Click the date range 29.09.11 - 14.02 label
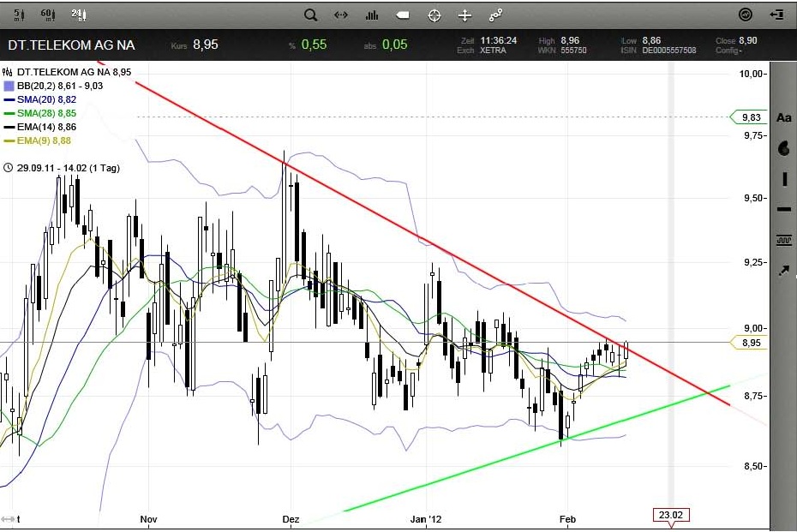The image size is (797, 532). pyautogui.click(x=68, y=168)
